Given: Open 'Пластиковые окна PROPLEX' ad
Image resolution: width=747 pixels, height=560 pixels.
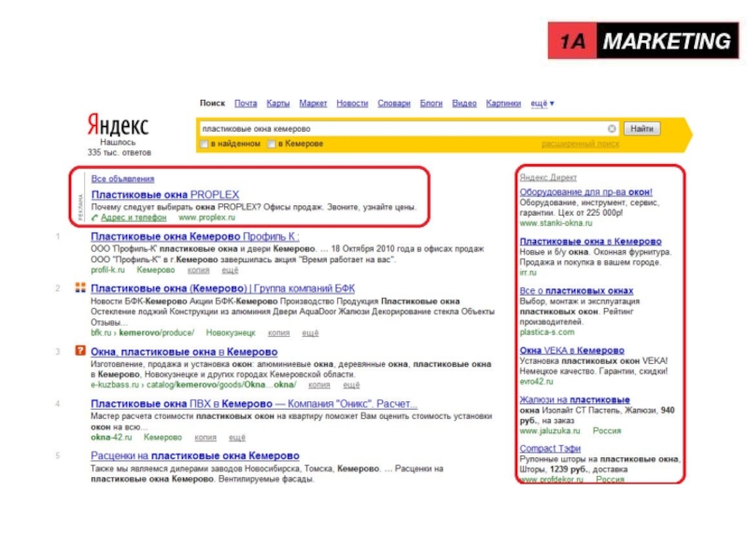Looking at the screenshot, I should point(165,195).
